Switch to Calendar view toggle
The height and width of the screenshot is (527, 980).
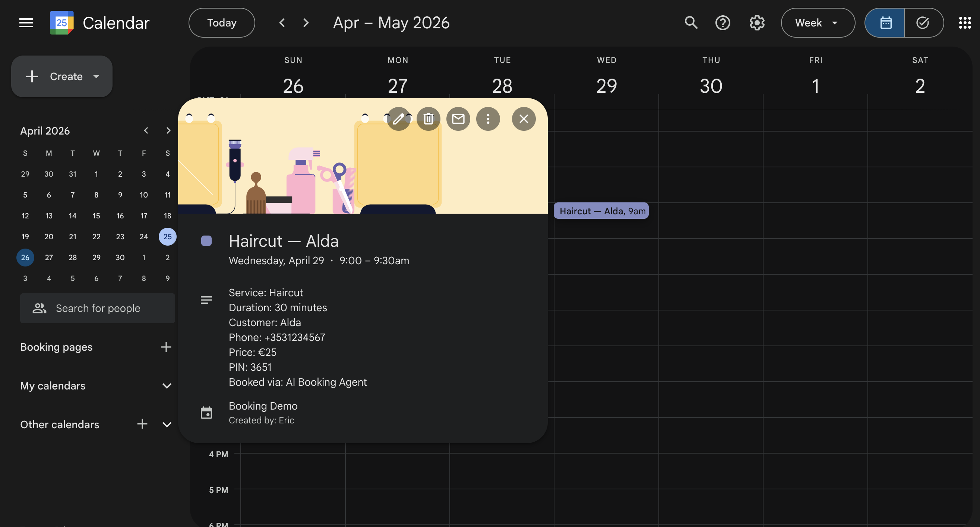coord(885,23)
